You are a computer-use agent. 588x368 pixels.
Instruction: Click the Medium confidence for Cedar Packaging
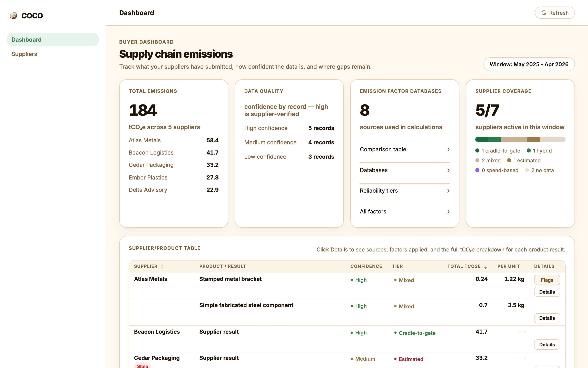tap(363, 359)
